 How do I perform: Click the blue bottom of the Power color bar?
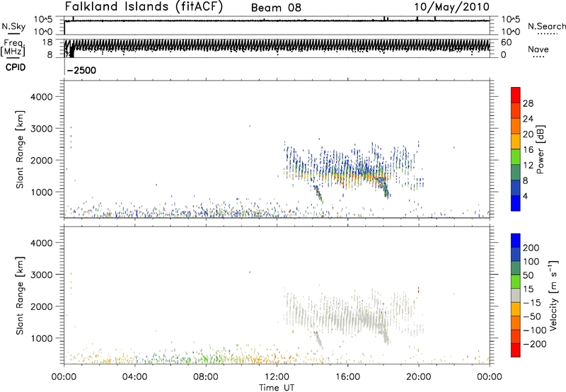(516, 203)
